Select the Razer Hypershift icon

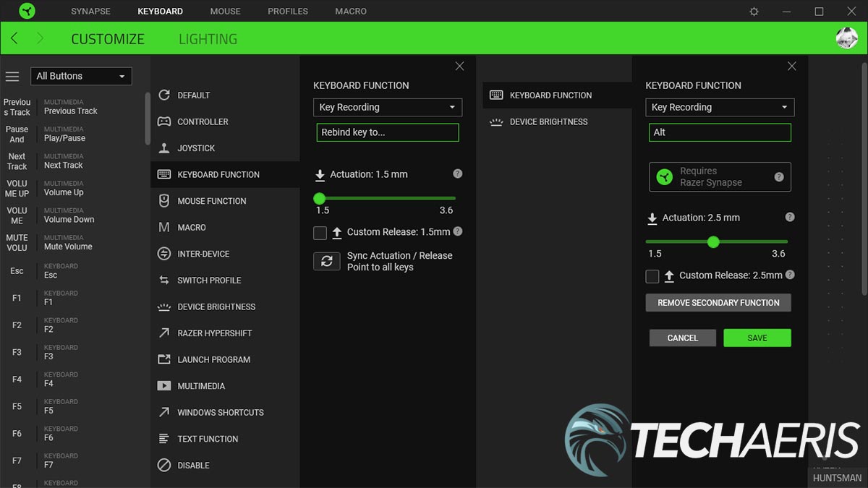pyautogui.click(x=164, y=333)
